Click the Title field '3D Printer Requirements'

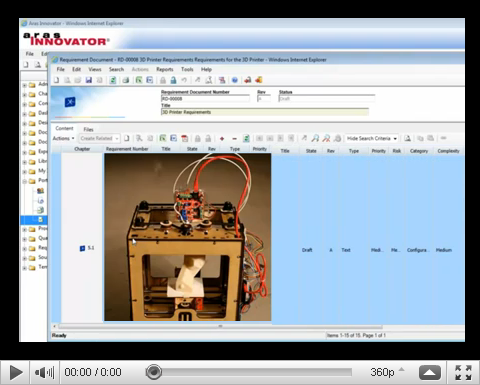[265, 112]
